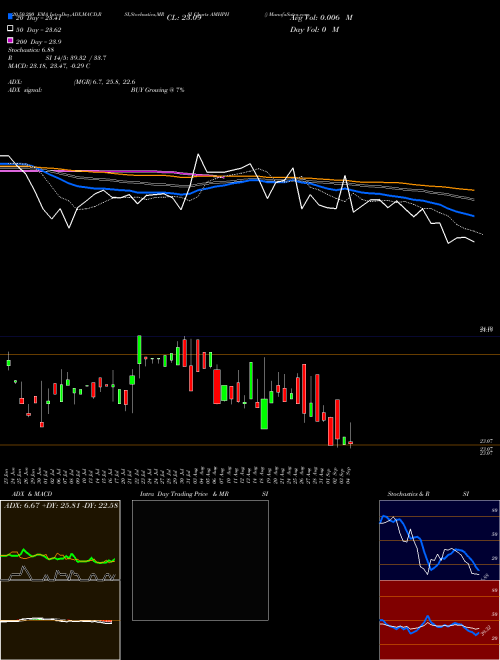The height and width of the screenshot is (660, 500).
Task: Click the orange 23.07 support level line
Action: click(x=250, y=444)
